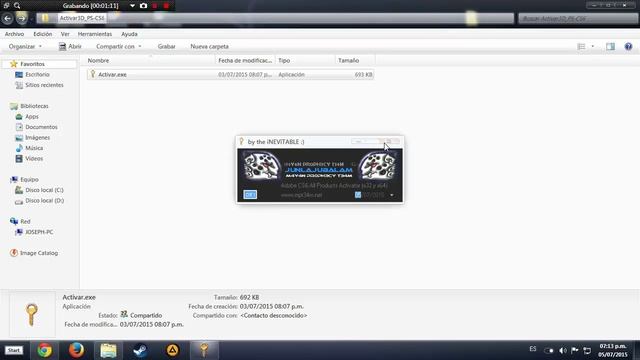This screenshot has width=640, height=360.
Task: Open Google Chrome from the taskbar
Action: [44, 350]
